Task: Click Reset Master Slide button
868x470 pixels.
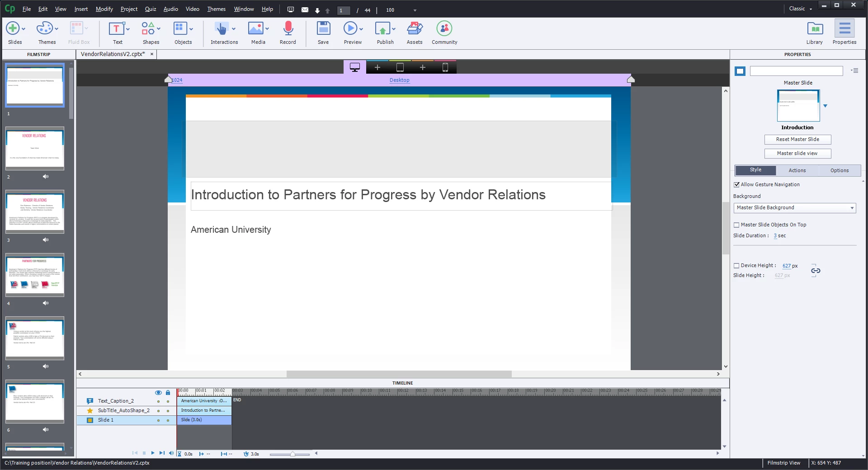Action: pyautogui.click(x=797, y=139)
